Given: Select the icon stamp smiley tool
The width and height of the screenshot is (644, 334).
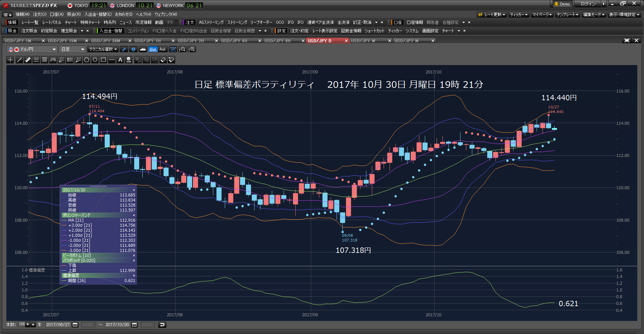Looking at the screenshot, I should pyautogui.click(x=129, y=60).
